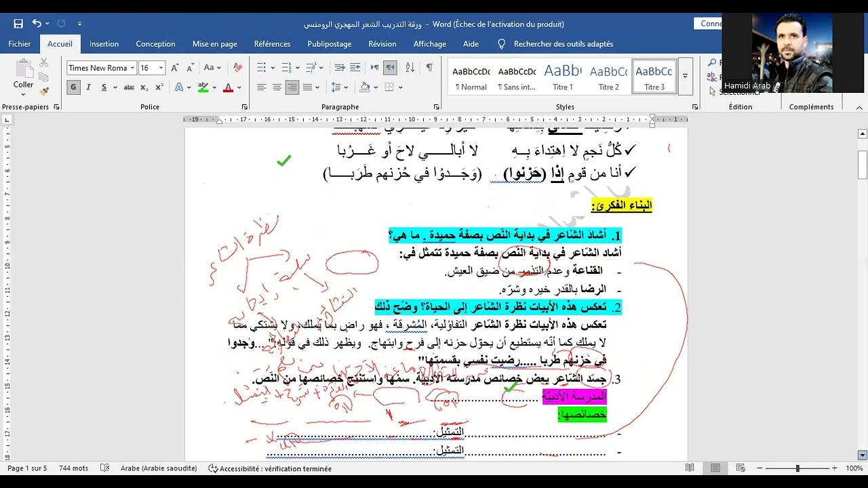868x488 pixels.
Task: Switch to the Références tab
Action: tap(272, 44)
